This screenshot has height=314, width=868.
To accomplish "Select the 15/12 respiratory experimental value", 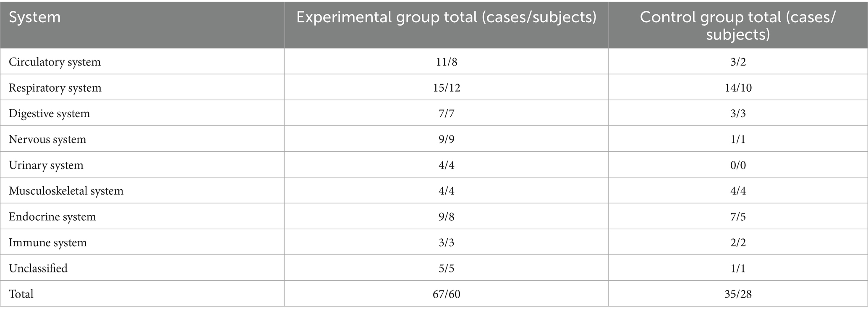I will [446, 88].
